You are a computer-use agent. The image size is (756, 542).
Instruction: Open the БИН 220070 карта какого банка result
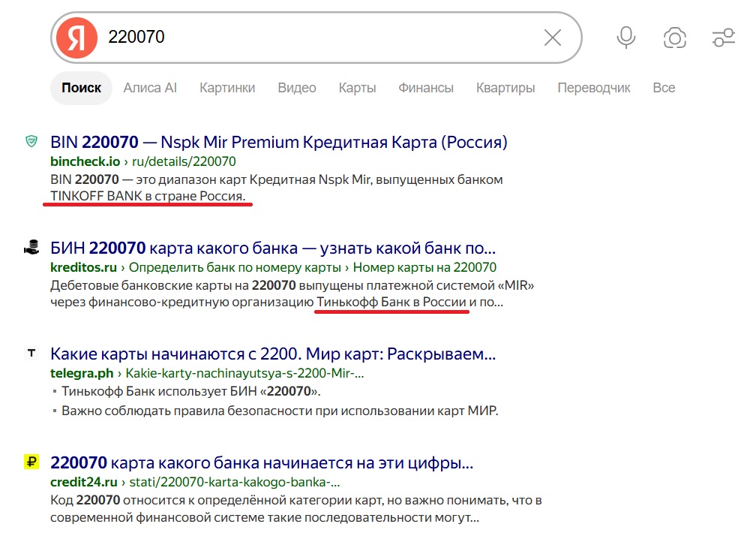(273, 248)
